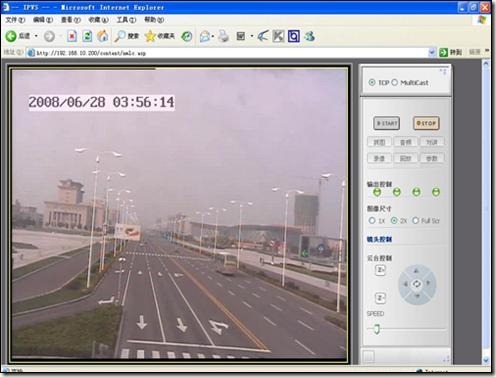496x377 pixels.
Task: Tilt camera up with PTZ up arrow
Action: [416, 271]
